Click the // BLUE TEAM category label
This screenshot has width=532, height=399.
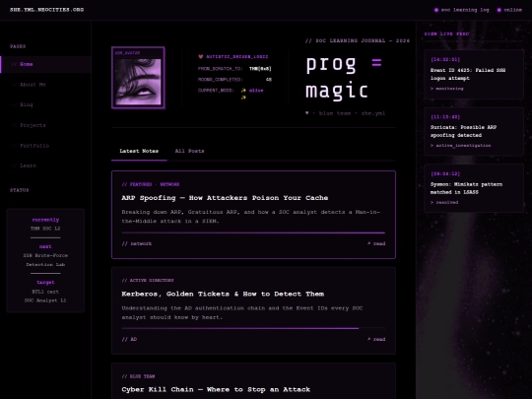[x=138, y=376]
